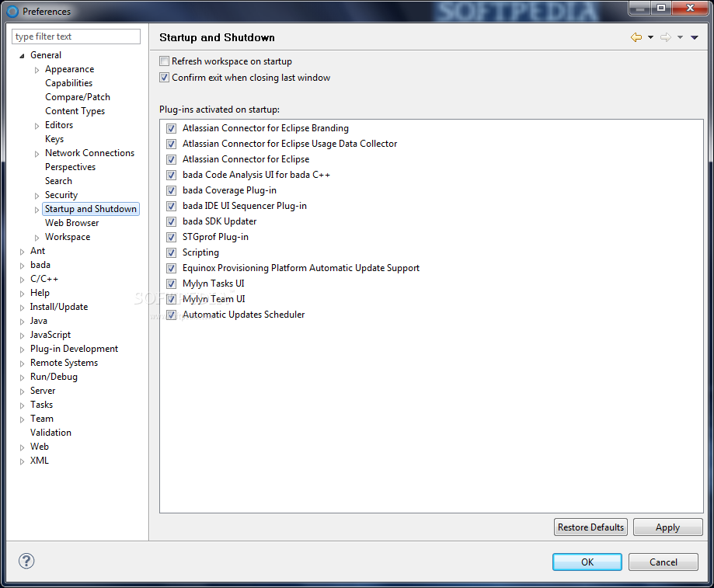This screenshot has width=714, height=588.
Task: Select Plug-in Development category
Action: coord(74,349)
